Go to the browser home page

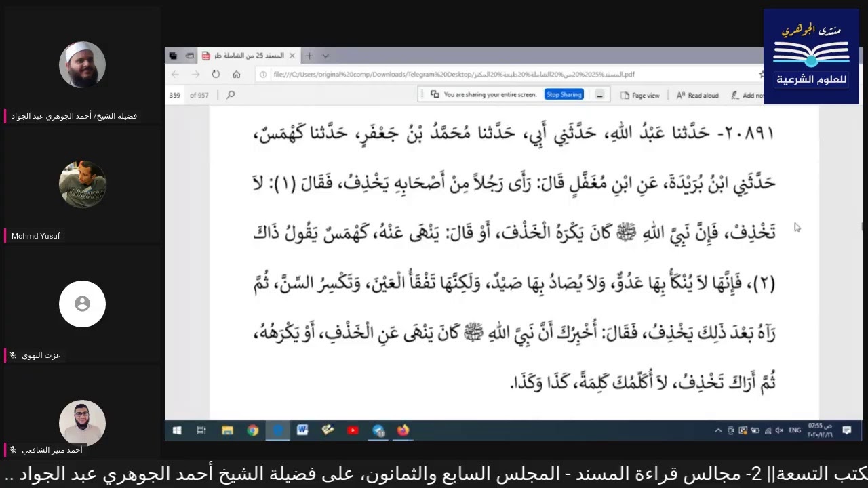pyautogui.click(x=236, y=75)
